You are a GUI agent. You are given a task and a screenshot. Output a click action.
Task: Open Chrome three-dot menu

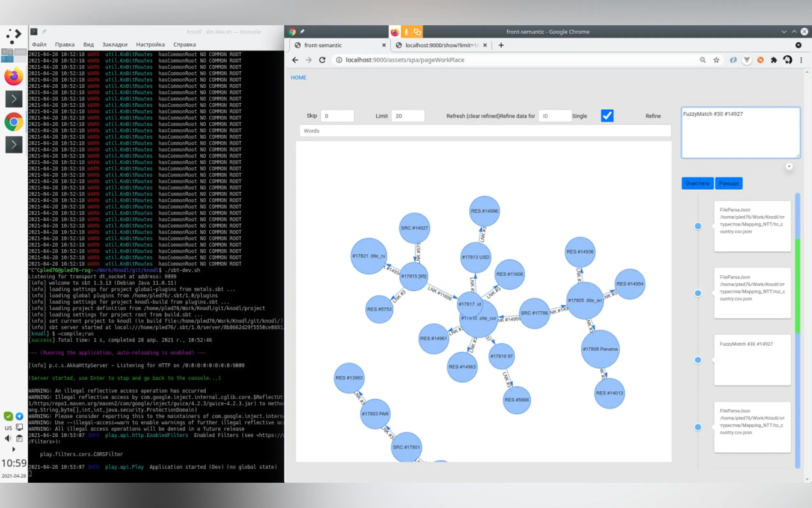pos(801,60)
